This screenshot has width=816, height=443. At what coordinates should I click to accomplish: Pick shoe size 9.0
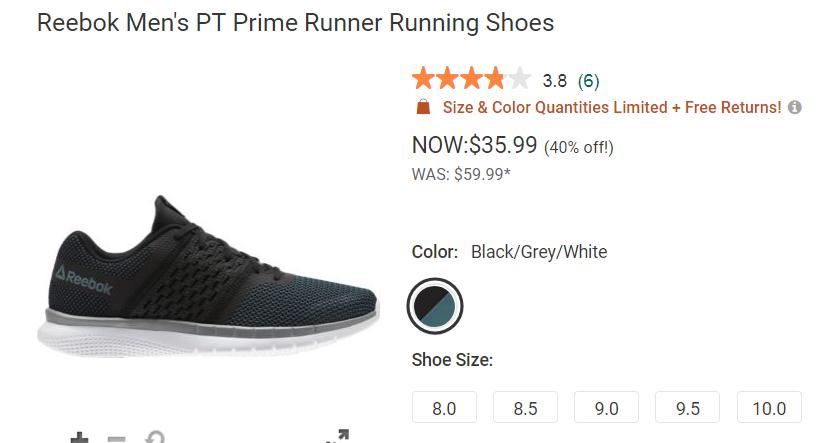click(x=606, y=408)
